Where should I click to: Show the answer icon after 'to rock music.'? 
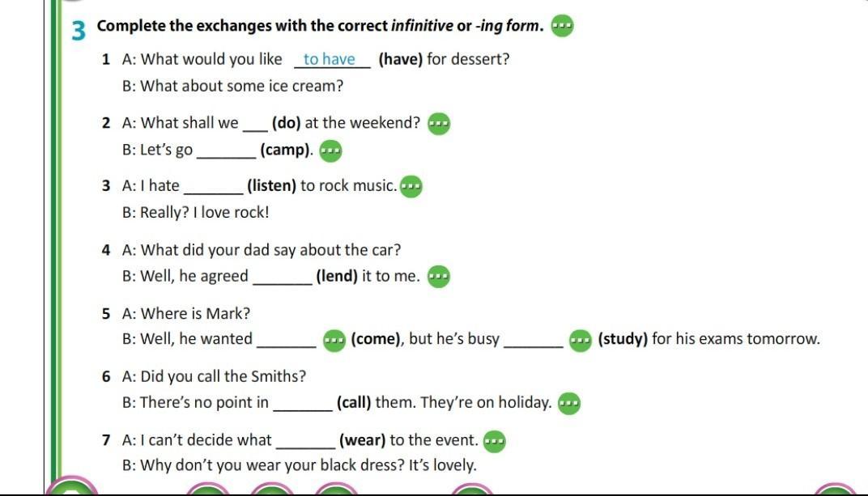pyautogui.click(x=411, y=186)
